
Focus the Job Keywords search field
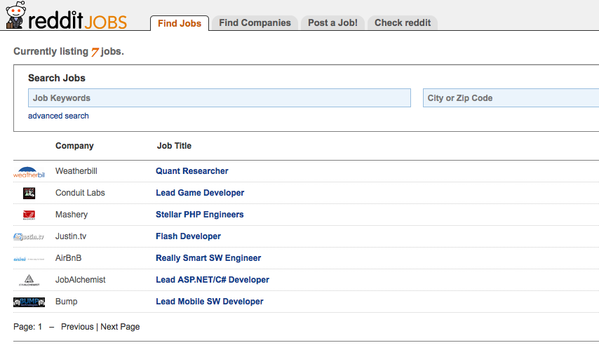click(x=219, y=98)
